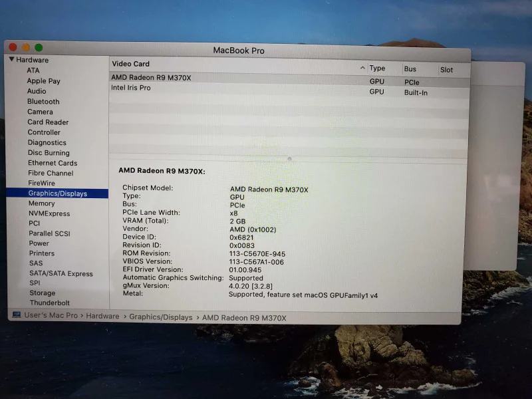Open Diagnostics section
This screenshot has height=399, width=532.
point(47,142)
